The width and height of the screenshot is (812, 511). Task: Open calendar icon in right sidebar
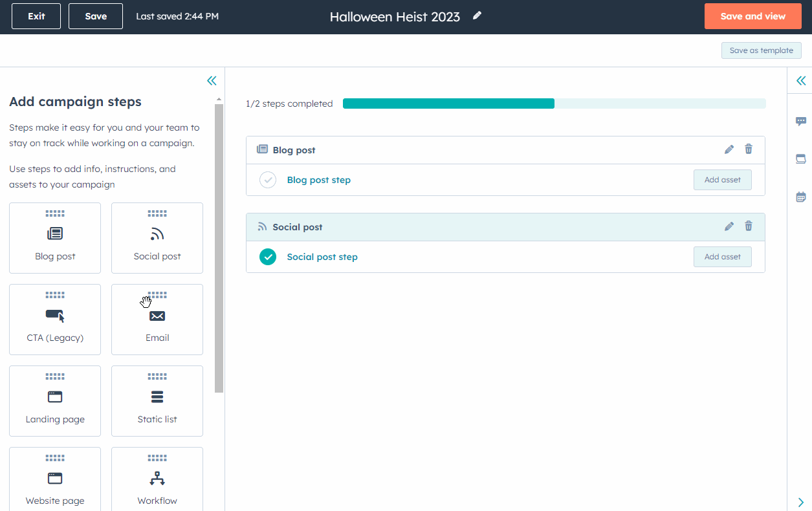(x=800, y=197)
